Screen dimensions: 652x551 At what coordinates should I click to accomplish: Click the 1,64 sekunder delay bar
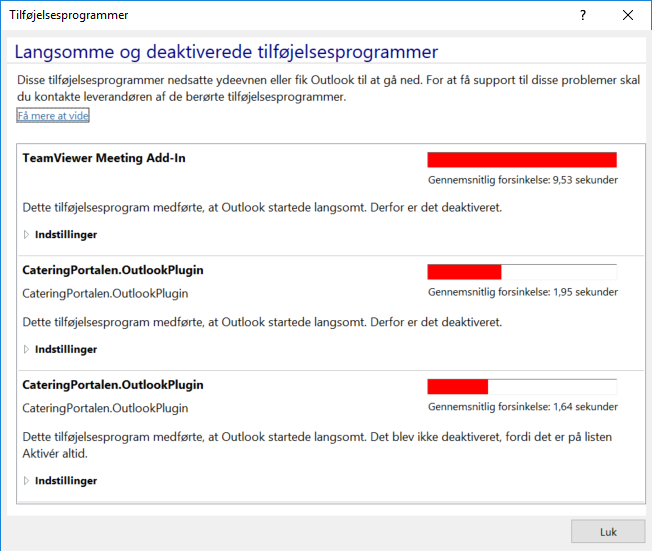522,386
